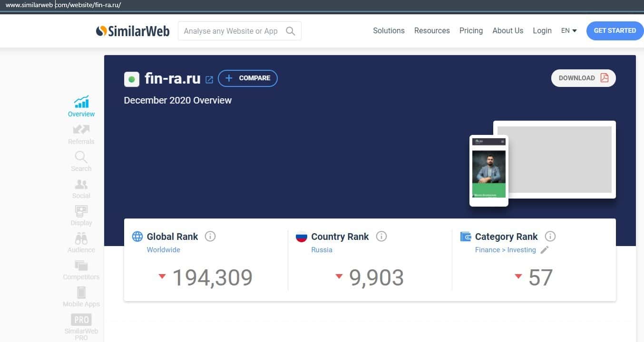644x342 pixels.
Task: Show Country Rank info tooltip icon
Action: [x=381, y=236]
